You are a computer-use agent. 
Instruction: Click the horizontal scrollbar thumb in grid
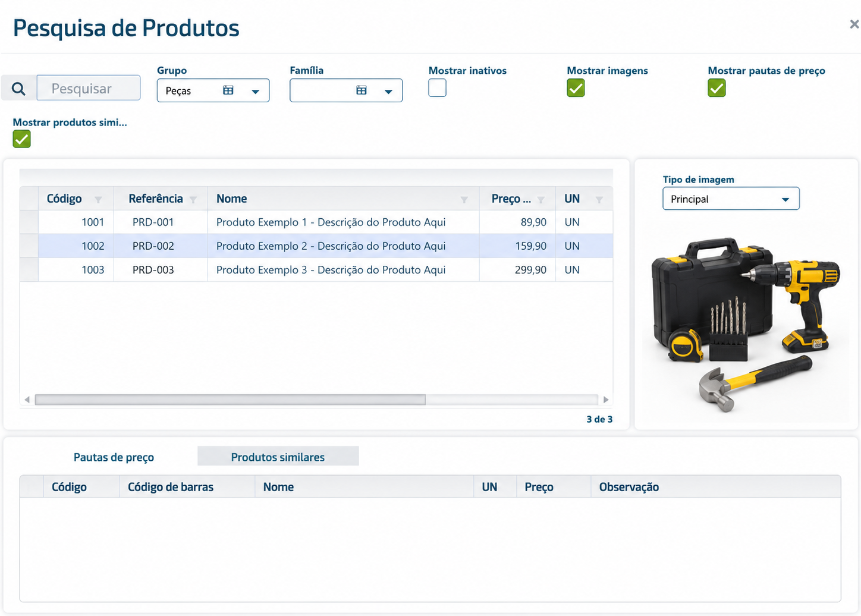(x=230, y=400)
